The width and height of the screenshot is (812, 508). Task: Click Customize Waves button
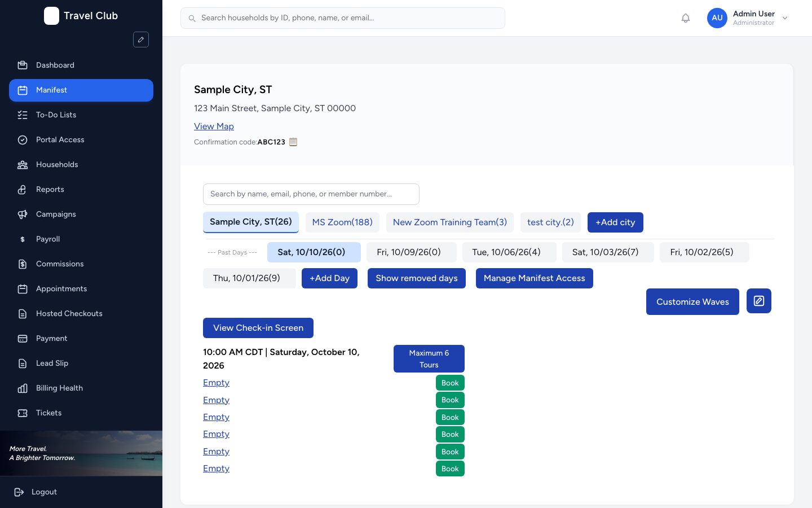pyautogui.click(x=692, y=302)
